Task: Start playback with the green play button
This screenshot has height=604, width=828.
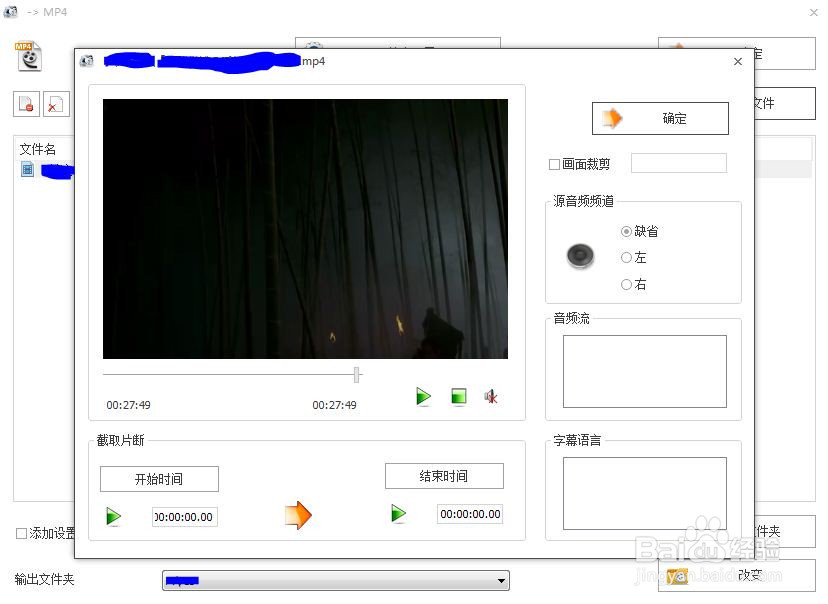Action: pos(422,396)
